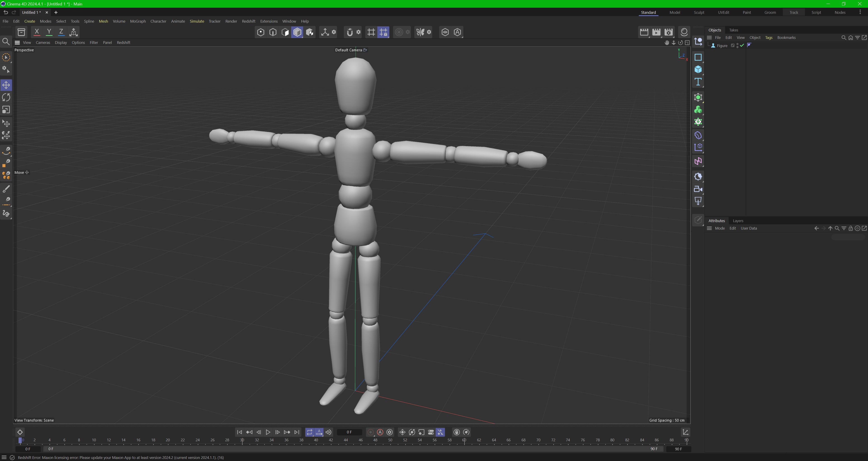Open the Display viewport dropdown menu

tap(61, 43)
